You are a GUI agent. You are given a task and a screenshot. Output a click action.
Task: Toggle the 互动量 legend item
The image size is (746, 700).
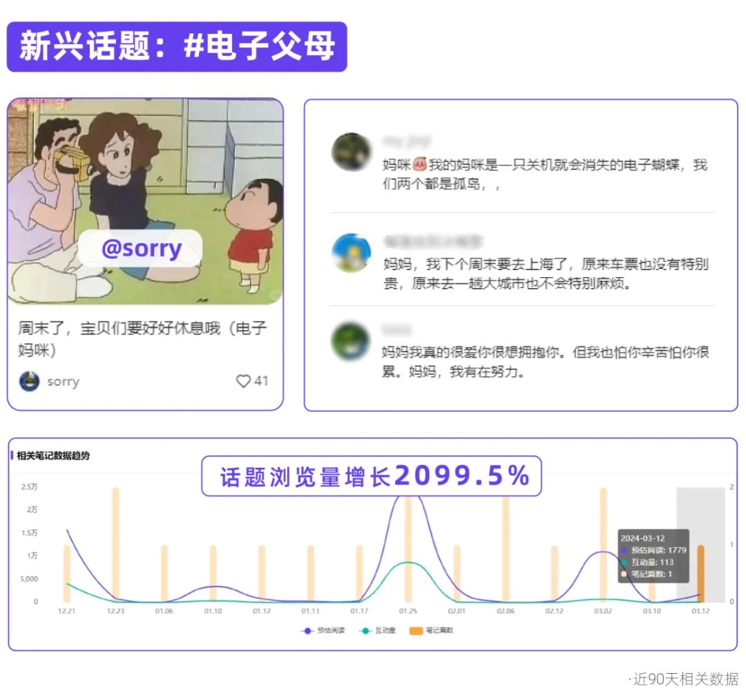tap(379, 630)
